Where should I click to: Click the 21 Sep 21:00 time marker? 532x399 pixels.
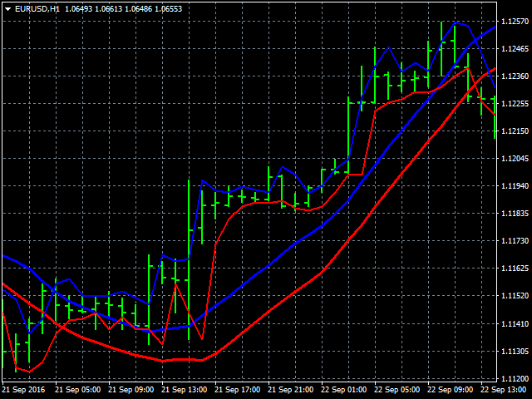click(290, 389)
